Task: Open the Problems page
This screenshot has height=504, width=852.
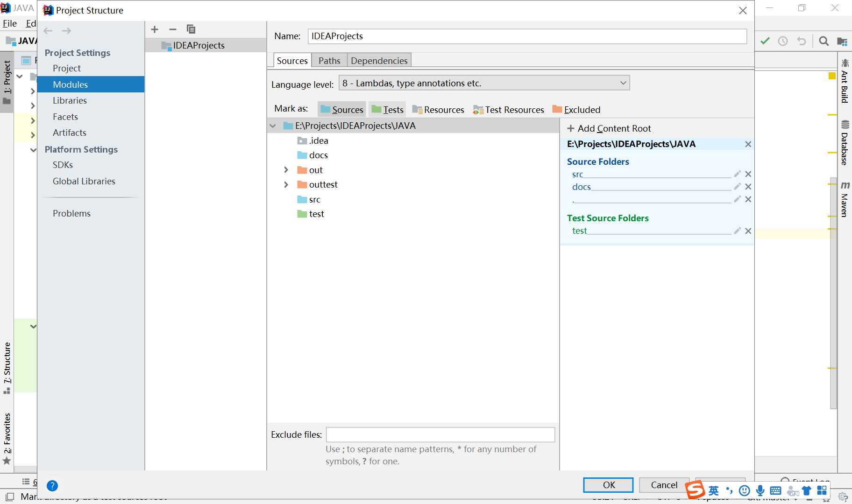Action: coord(71,213)
